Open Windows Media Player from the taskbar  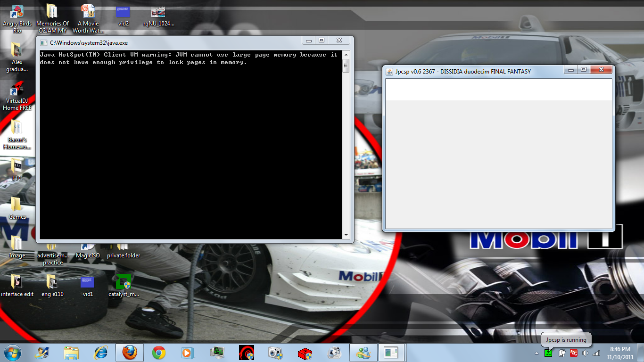coord(188,353)
